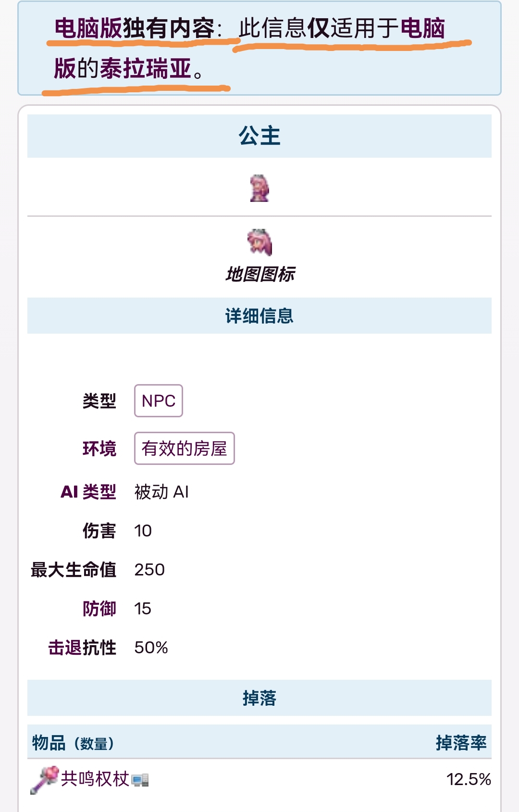Open the 电脑版独有内容 link

[135, 28]
